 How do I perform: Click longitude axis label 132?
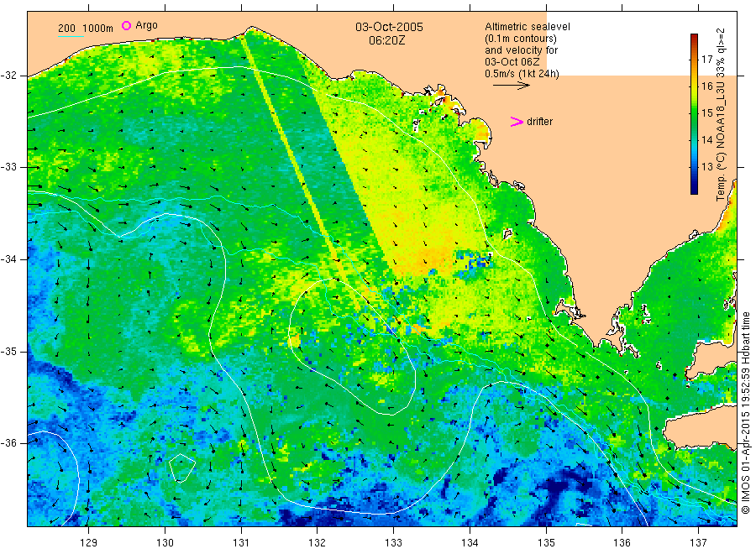(x=318, y=543)
